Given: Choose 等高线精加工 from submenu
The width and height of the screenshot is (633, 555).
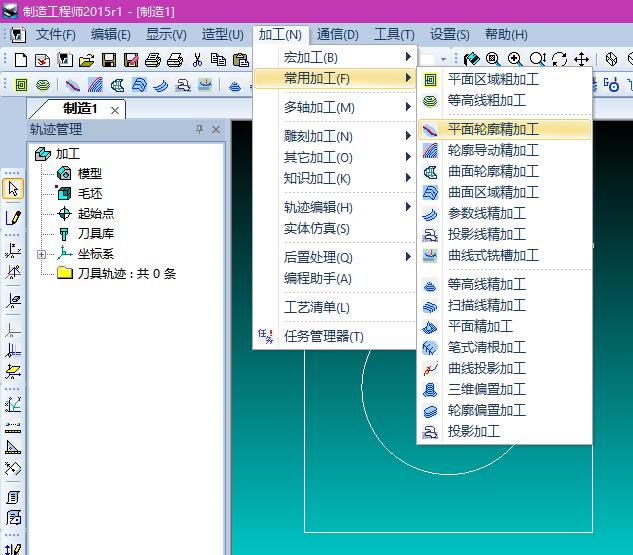Looking at the screenshot, I should (x=505, y=284).
